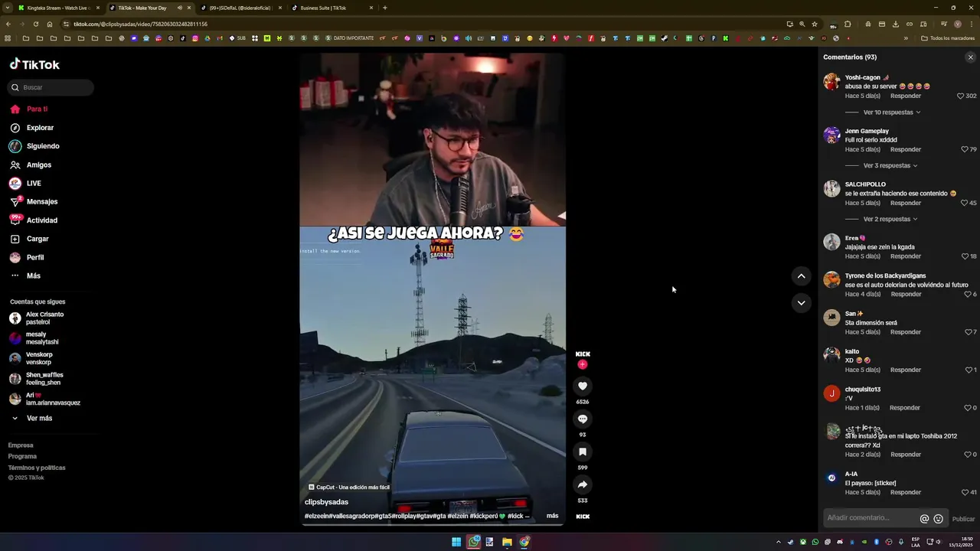Mention a user with @ icon
980x551 pixels.
[x=924, y=519]
